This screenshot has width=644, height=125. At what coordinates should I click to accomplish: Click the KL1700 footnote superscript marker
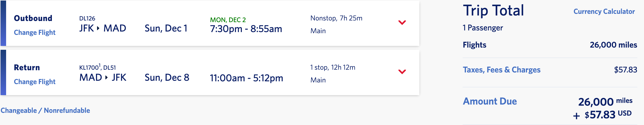100,65
